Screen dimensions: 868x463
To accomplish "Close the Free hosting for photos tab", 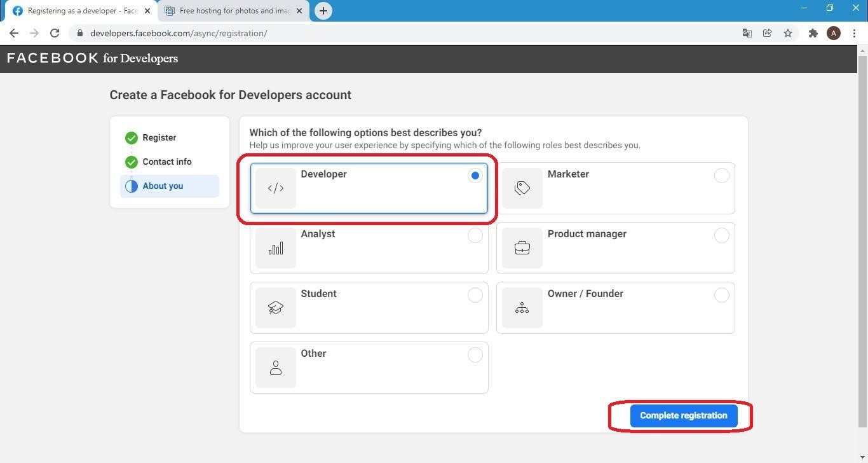I will pyautogui.click(x=299, y=11).
